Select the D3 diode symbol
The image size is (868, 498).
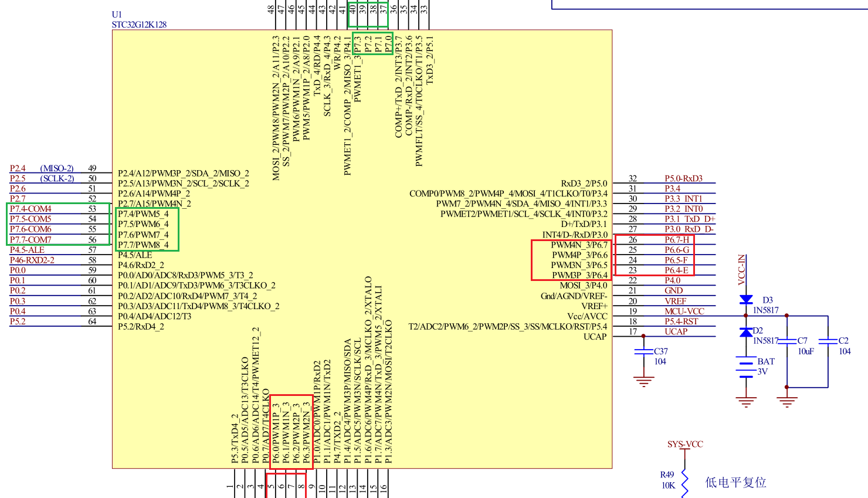746,300
